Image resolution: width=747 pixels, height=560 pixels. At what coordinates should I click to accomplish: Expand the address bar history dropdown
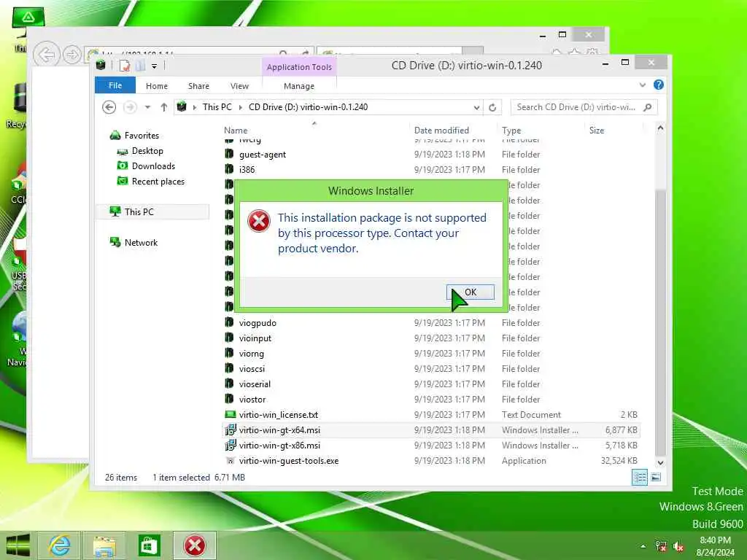[x=476, y=108]
